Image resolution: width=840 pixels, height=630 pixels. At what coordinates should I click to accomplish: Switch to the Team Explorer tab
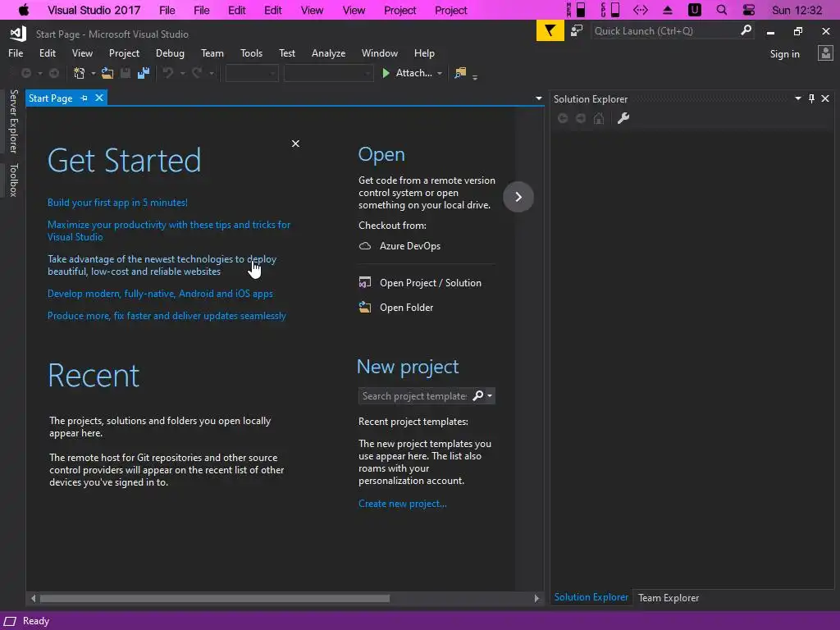tap(668, 598)
